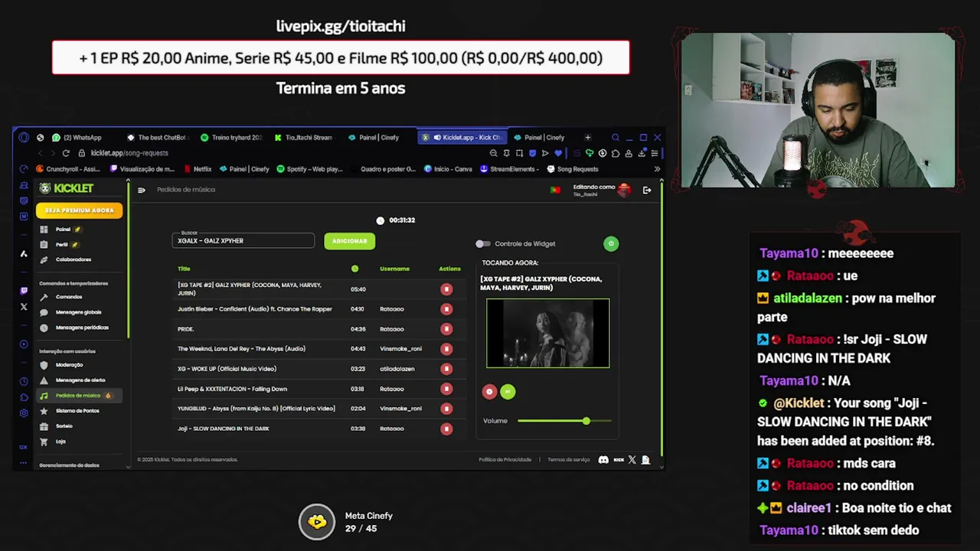The width and height of the screenshot is (980, 551).
Task: Remove the PRIDE. song from queue
Action: pyautogui.click(x=446, y=329)
